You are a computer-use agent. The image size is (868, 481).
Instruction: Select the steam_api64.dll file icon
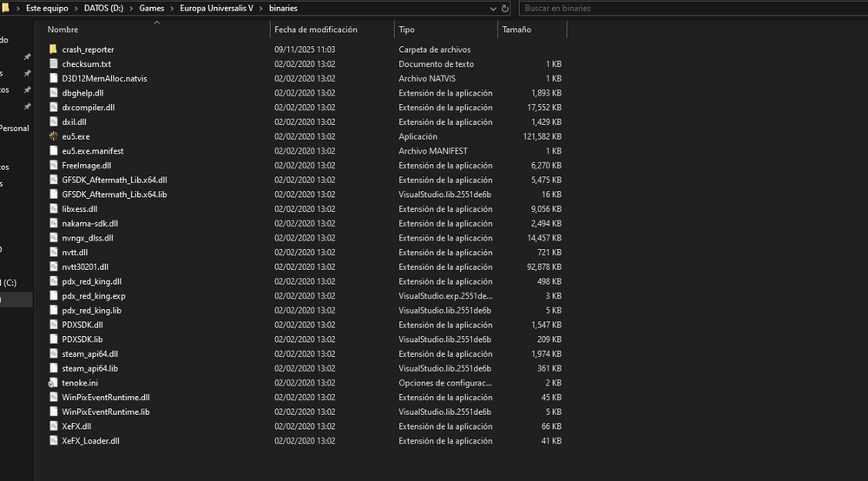point(54,354)
